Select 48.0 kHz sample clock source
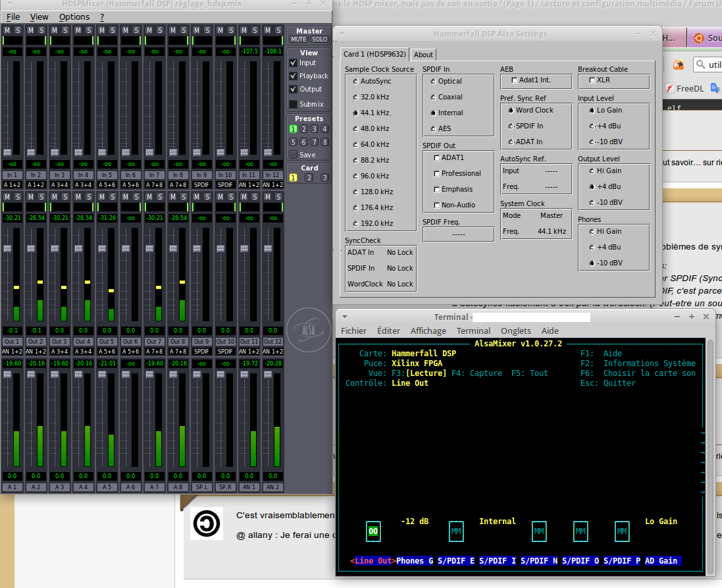722x588 pixels. tap(355, 129)
